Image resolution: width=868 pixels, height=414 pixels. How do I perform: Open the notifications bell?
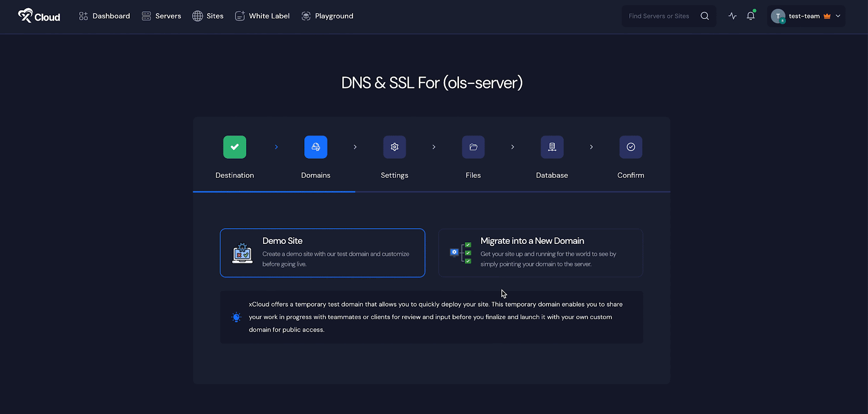[751, 16]
